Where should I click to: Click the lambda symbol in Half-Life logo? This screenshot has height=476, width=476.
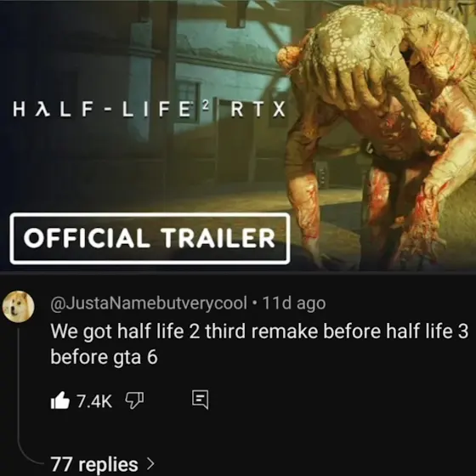click(x=42, y=110)
